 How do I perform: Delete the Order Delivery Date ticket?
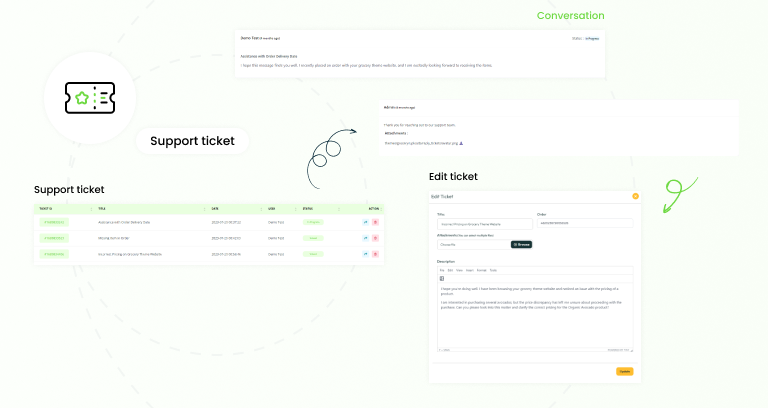click(x=376, y=222)
